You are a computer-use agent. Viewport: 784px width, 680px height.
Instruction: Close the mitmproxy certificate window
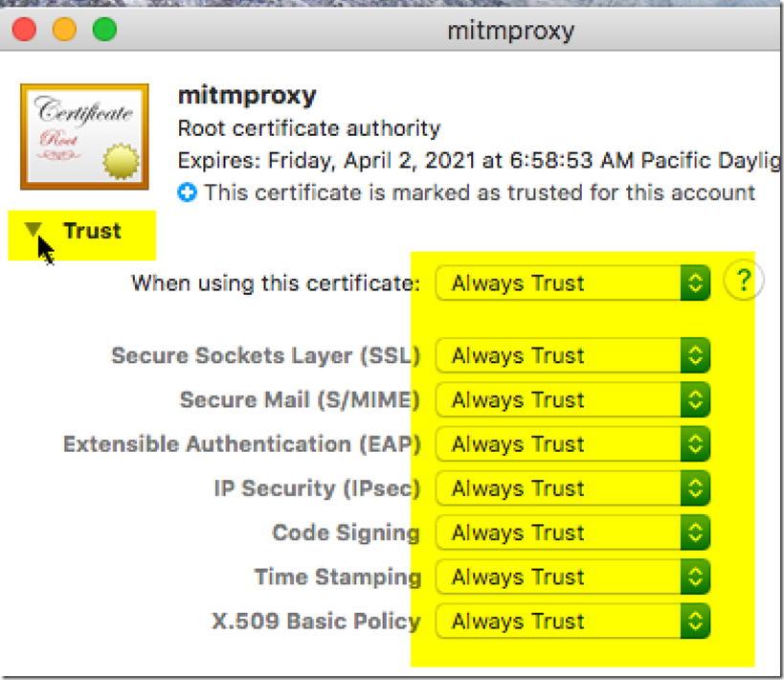(24, 29)
